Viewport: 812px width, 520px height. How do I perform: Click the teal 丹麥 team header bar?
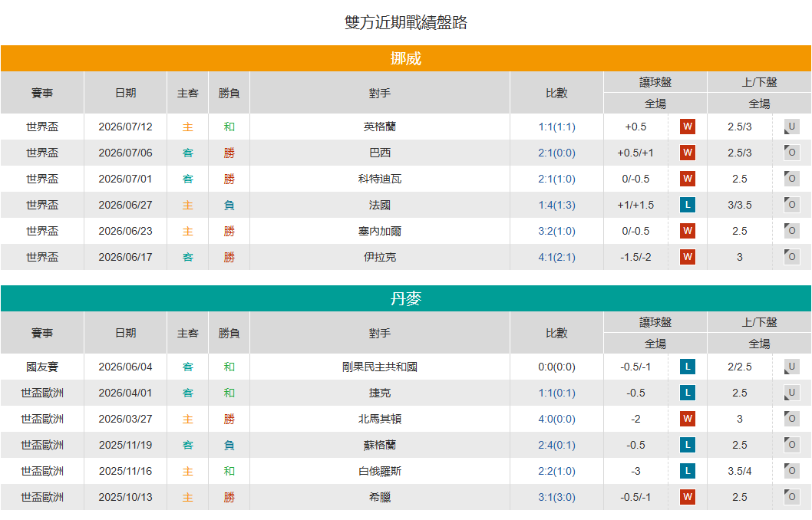[406, 298]
